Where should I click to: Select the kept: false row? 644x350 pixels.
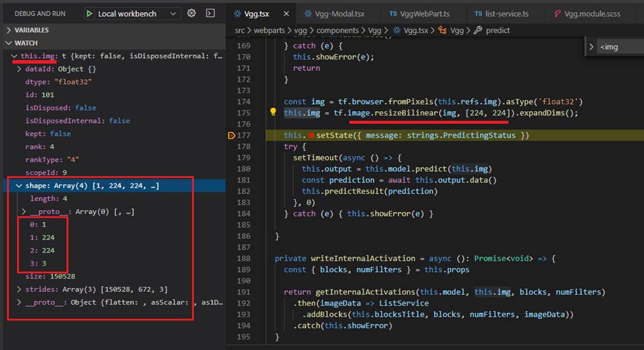pos(114,134)
